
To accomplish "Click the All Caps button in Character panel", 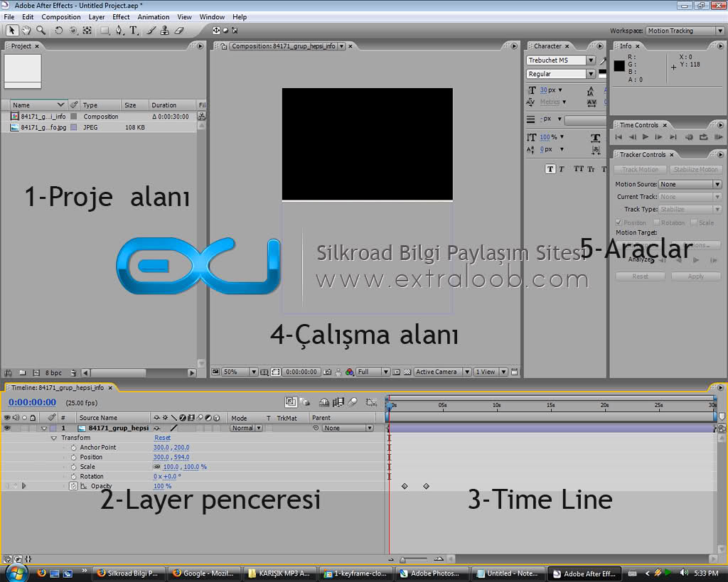I will point(579,169).
